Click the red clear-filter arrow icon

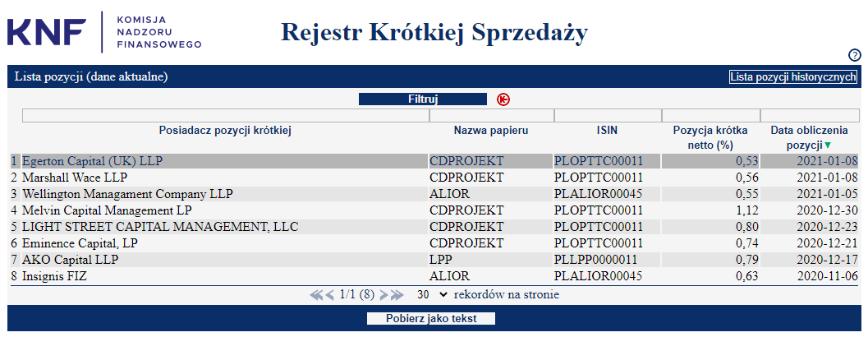point(503,99)
